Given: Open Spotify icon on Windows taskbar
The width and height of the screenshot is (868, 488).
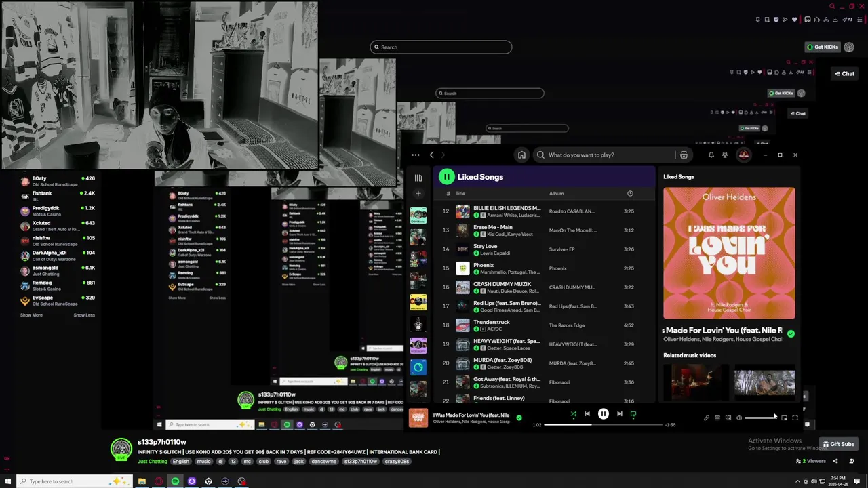Looking at the screenshot, I should coord(175,481).
